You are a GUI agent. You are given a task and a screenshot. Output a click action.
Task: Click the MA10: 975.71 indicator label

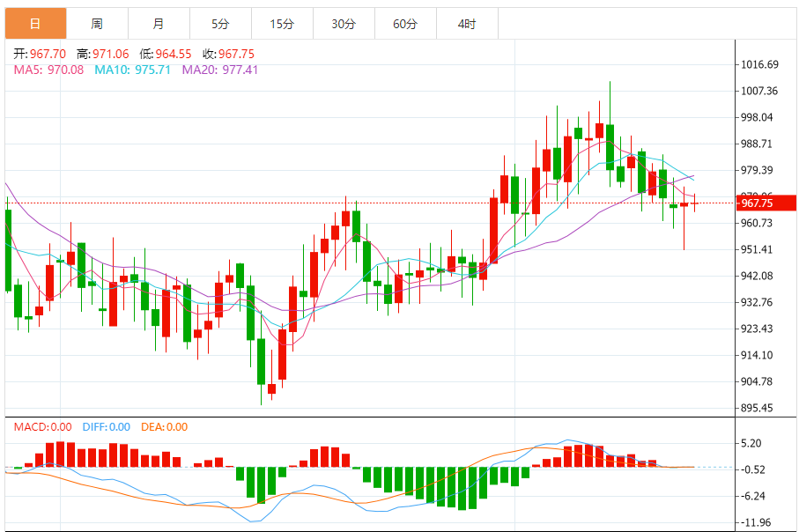pyautogui.click(x=132, y=70)
